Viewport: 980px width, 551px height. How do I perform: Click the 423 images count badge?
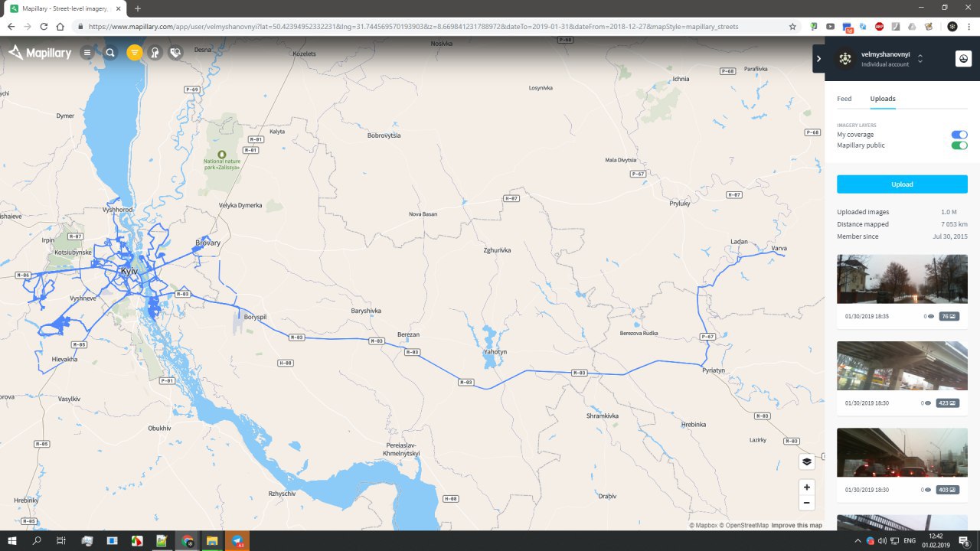[948, 403]
